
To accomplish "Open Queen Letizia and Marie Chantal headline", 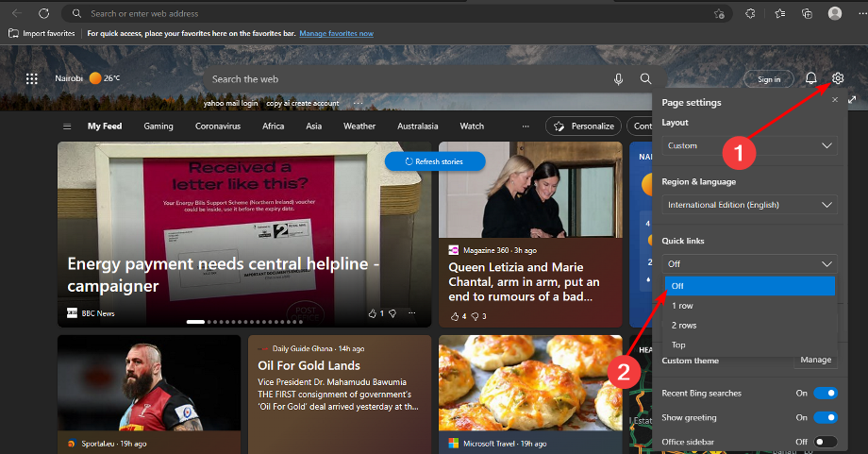I will [525, 282].
